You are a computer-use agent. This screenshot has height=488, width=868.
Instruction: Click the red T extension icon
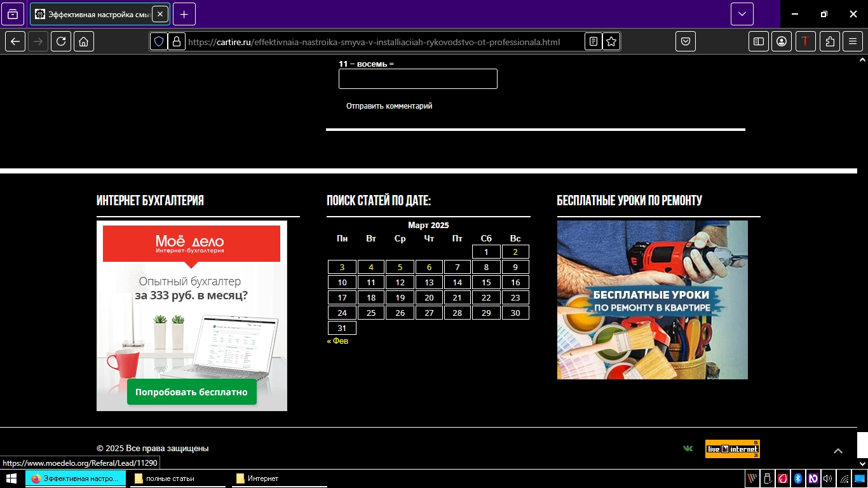[806, 41]
